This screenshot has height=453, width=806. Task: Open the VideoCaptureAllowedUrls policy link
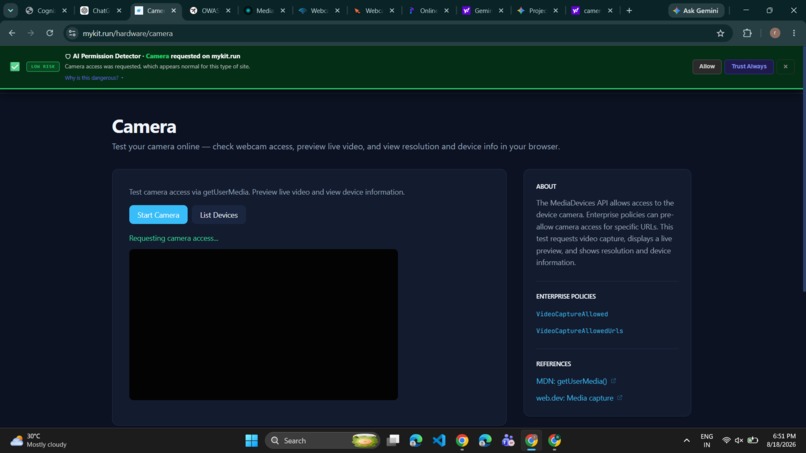tap(579, 331)
